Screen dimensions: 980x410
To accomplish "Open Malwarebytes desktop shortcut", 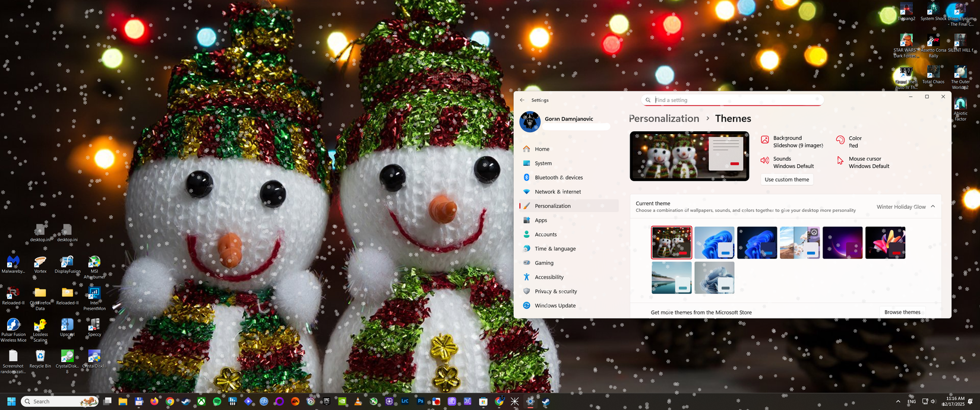I will tap(13, 265).
